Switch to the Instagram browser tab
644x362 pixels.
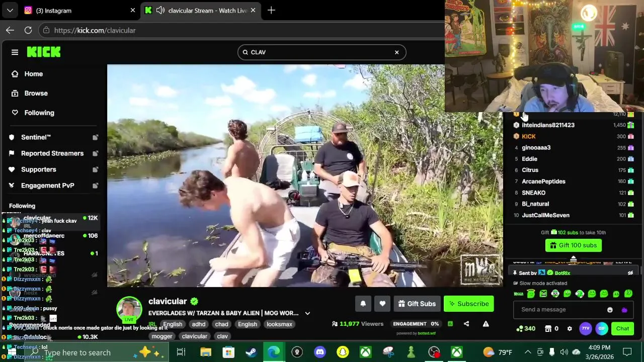point(78,10)
